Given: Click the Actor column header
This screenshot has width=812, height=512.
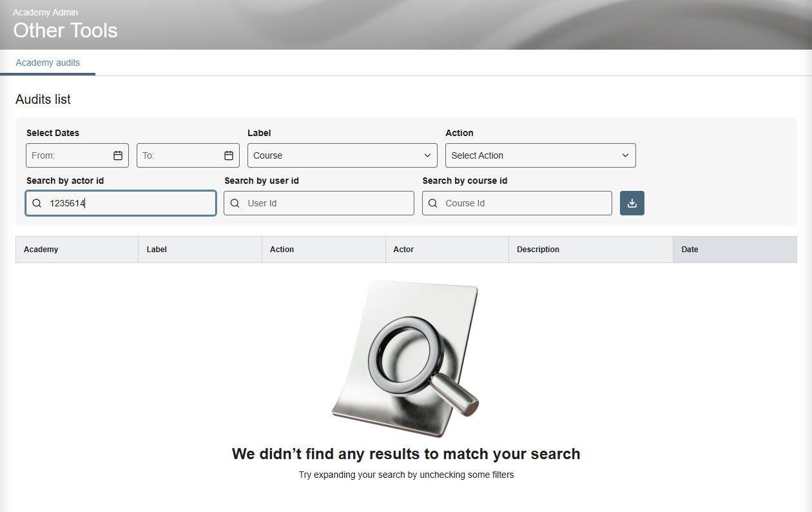Looking at the screenshot, I should tap(403, 250).
